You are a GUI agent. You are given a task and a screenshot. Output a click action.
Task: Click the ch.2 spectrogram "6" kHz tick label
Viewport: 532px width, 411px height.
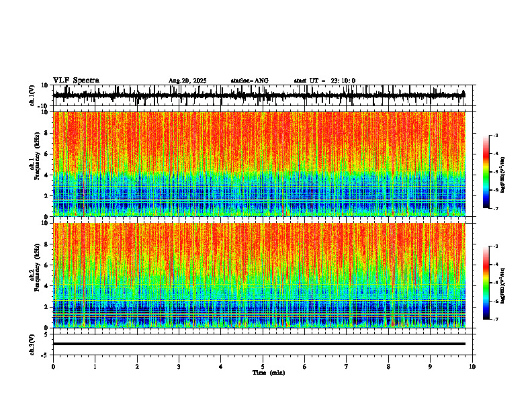click(47, 265)
